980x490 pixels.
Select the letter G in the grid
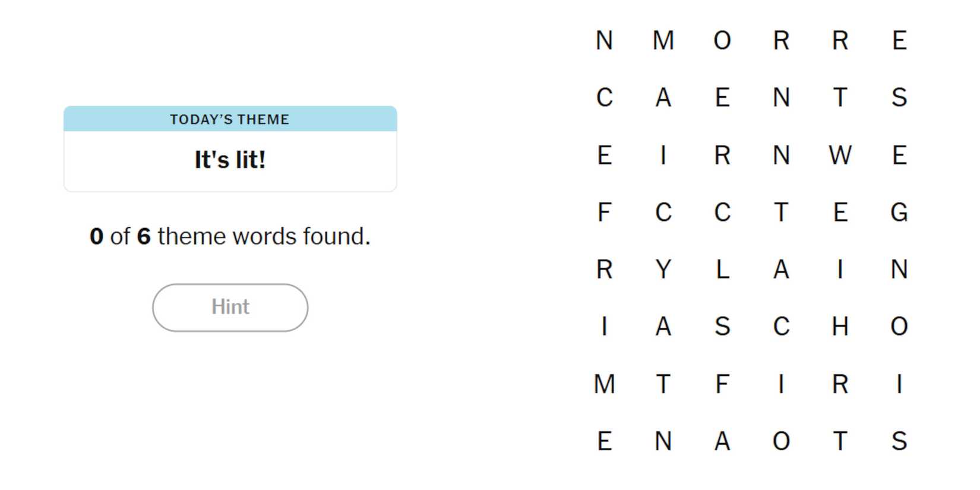click(899, 212)
